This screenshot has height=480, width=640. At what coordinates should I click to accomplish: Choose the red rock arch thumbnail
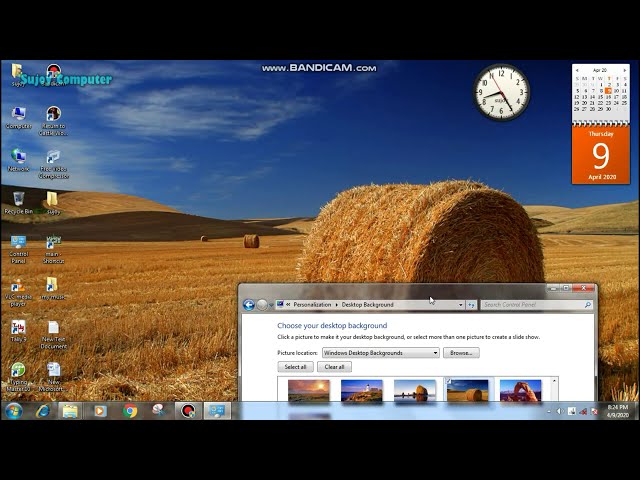click(x=521, y=390)
